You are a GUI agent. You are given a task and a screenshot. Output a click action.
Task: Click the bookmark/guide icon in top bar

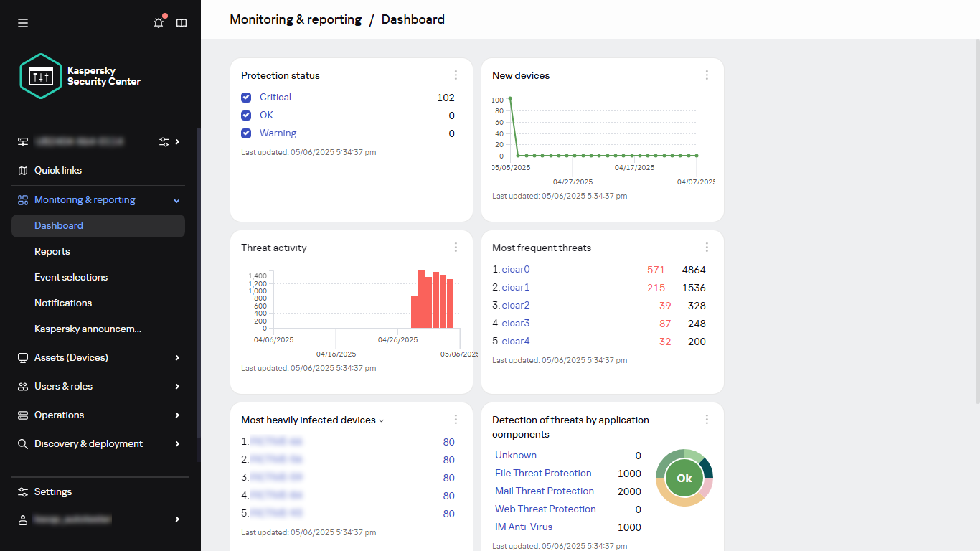pos(182,22)
